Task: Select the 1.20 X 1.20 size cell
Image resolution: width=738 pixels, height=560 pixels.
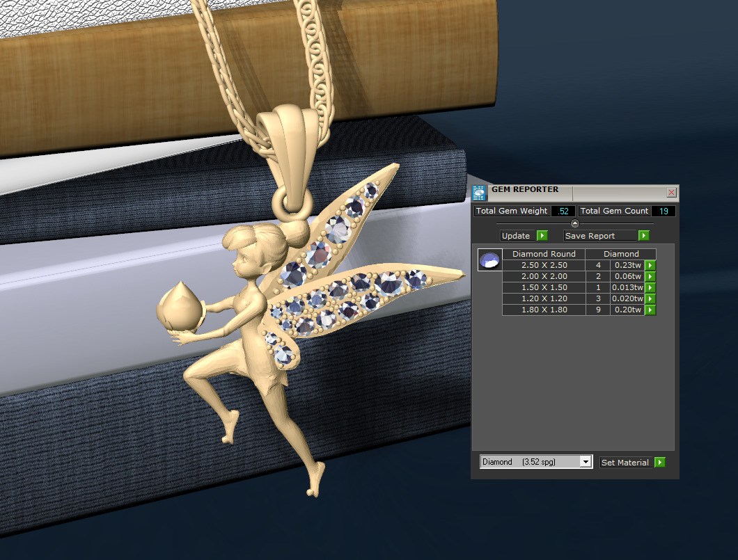Action: pyautogui.click(x=544, y=298)
